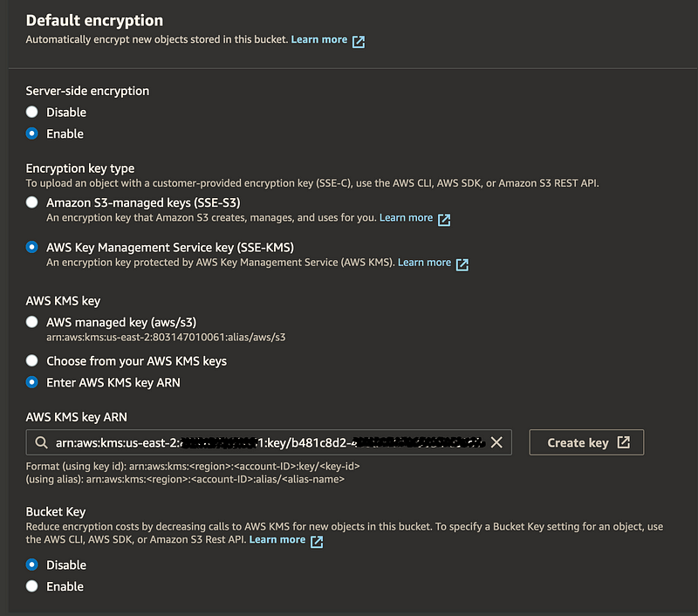Click the Create key button
The width and height of the screenshot is (698, 616).
point(586,442)
